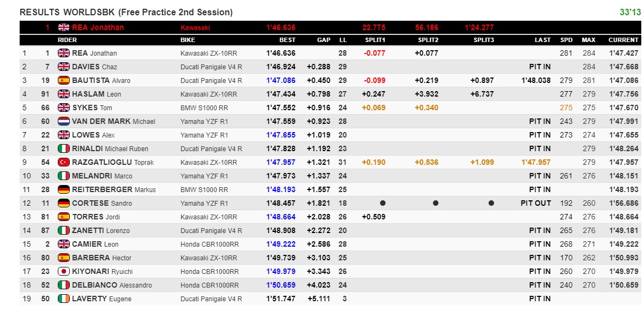The width and height of the screenshot is (644, 316).
Task: Click the Japanese flag beside Kiyonari Ryuichi
Action: click(x=64, y=271)
